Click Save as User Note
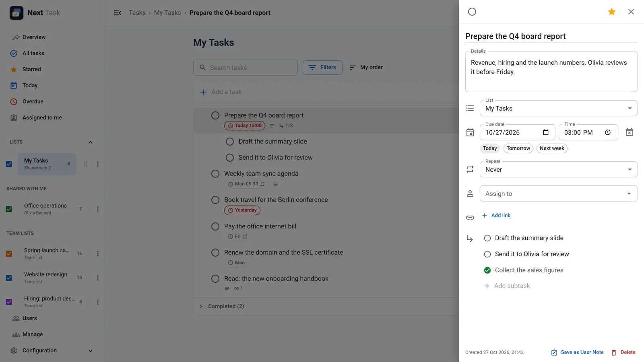644x362 pixels. (578, 352)
